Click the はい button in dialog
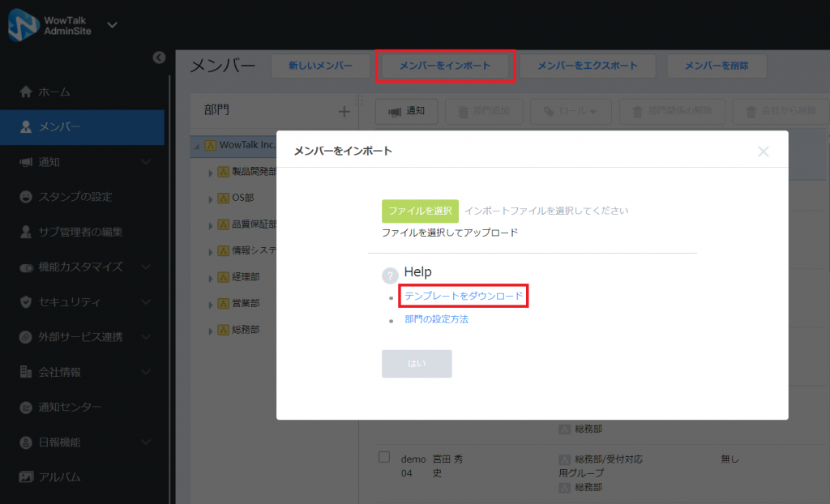 click(x=417, y=364)
